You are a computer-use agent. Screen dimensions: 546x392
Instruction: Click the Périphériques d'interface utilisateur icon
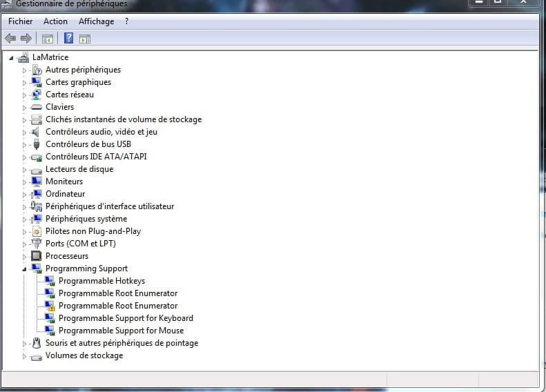37,206
